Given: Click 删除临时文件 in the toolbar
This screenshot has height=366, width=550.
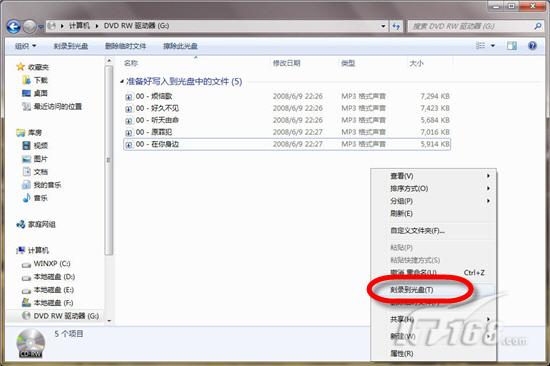Looking at the screenshot, I should coord(126,46).
